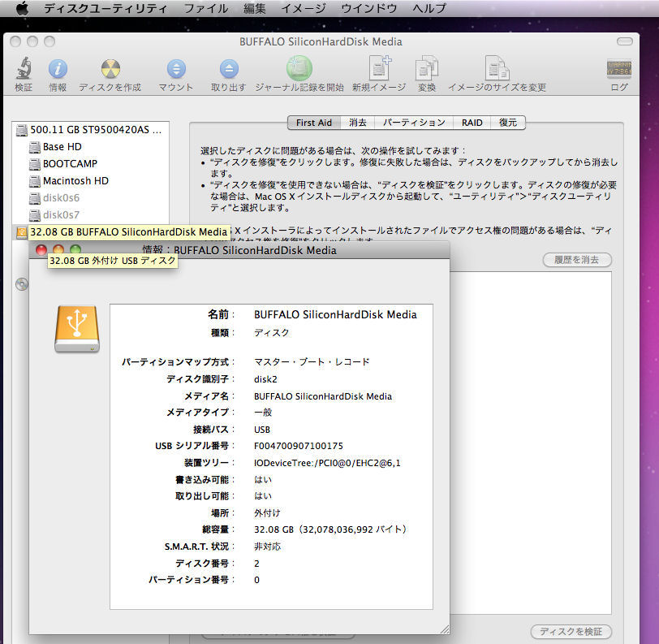659x644 pixels.
Task: Open the 編集 menu
Action: coord(254,8)
